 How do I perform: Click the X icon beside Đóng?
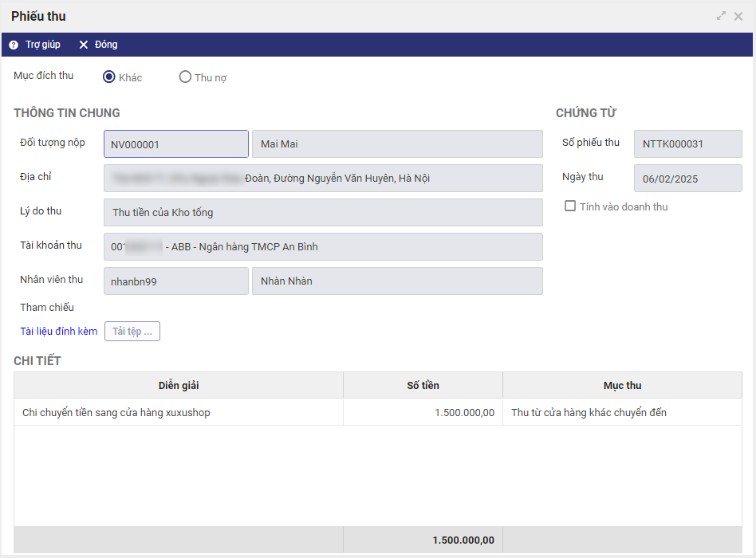(83, 45)
